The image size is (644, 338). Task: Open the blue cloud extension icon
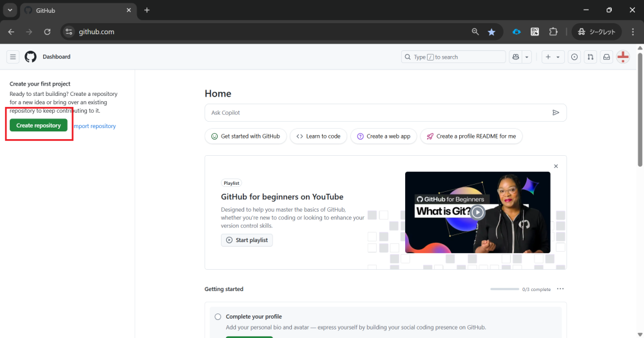516,32
